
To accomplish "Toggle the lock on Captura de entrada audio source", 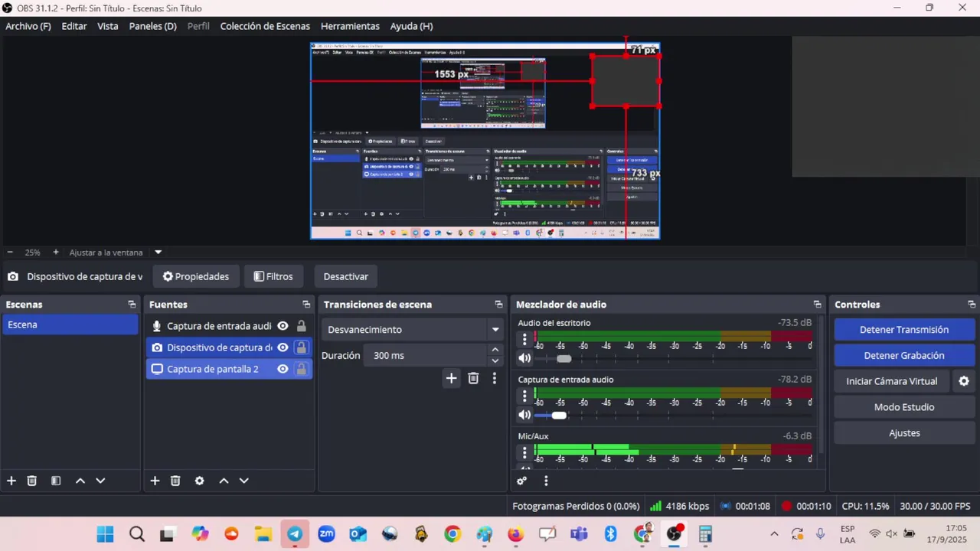I will pos(302,326).
